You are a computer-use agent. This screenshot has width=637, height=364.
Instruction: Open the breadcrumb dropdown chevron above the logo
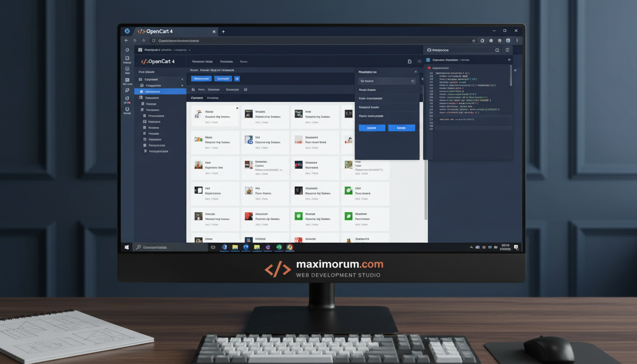click(190, 50)
